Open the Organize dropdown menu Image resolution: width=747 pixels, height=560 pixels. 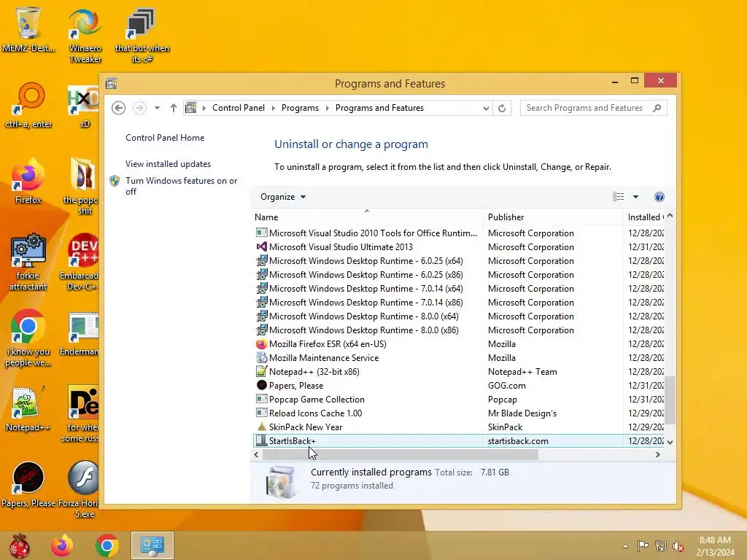click(283, 197)
